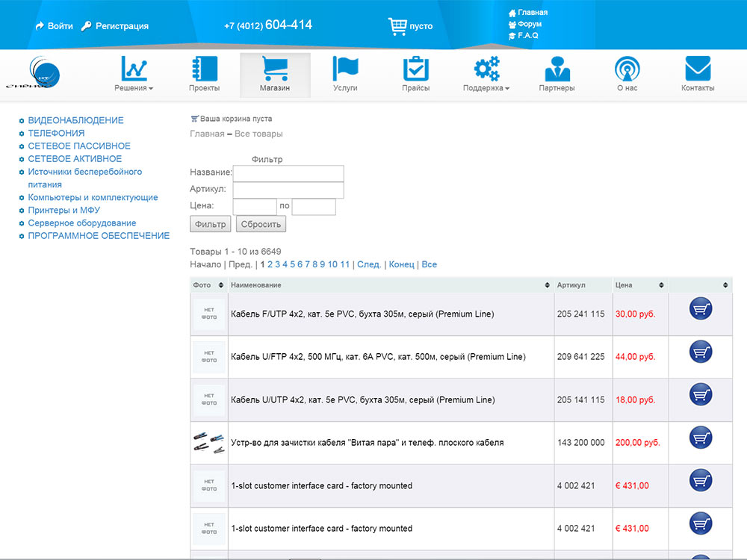Screen dimensions: 747x560
Task: Click the Фильтр button
Action: tap(210, 224)
